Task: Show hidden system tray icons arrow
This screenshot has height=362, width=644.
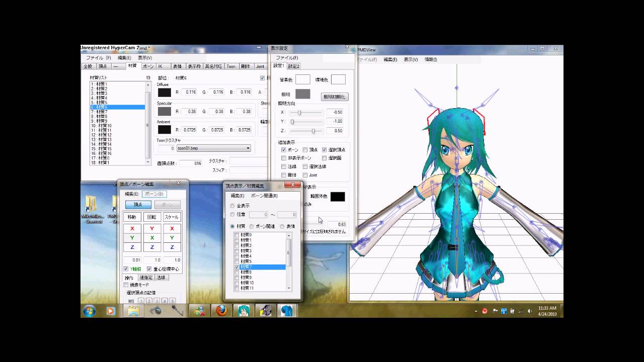Action: pos(476,311)
